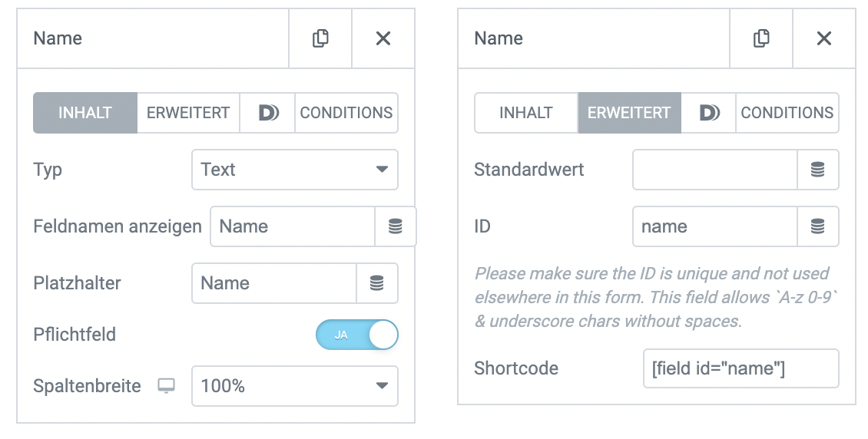Click the empty Standardwert input field
Screen dimensions: 868x439
click(x=714, y=169)
